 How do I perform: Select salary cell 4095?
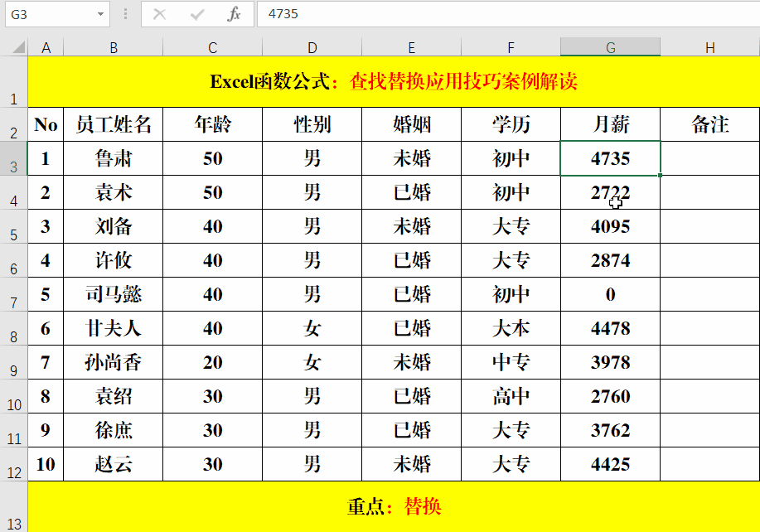(610, 226)
